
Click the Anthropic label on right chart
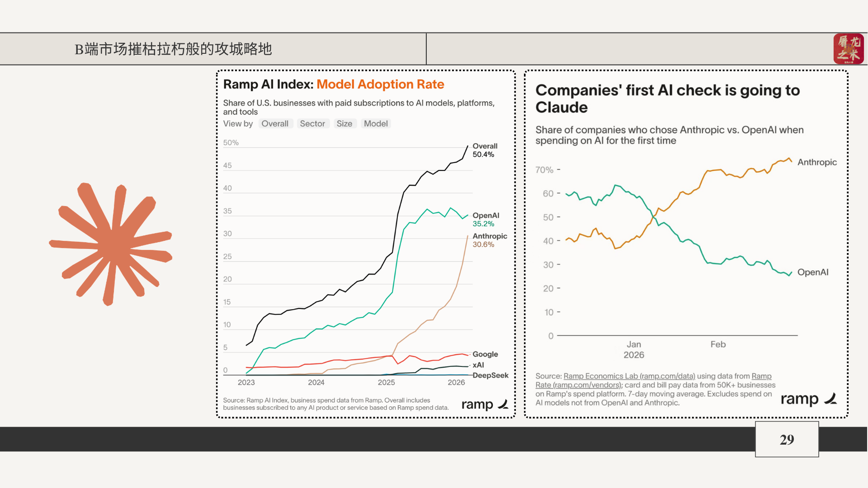point(817,162)
